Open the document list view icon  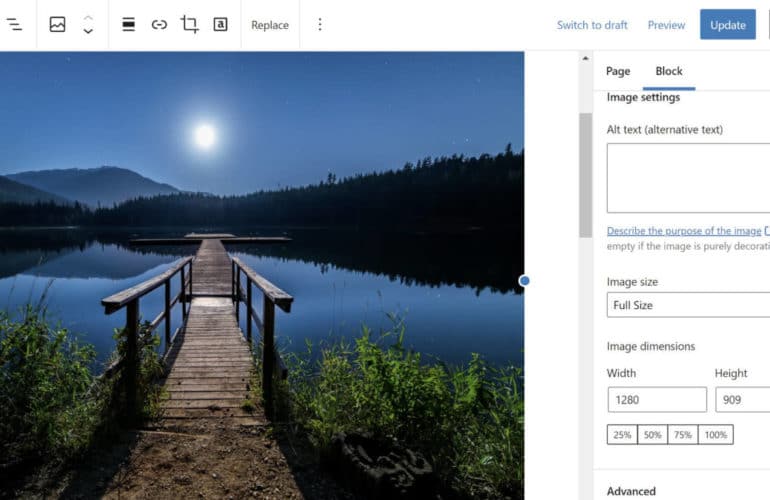[x=14, y=25]
